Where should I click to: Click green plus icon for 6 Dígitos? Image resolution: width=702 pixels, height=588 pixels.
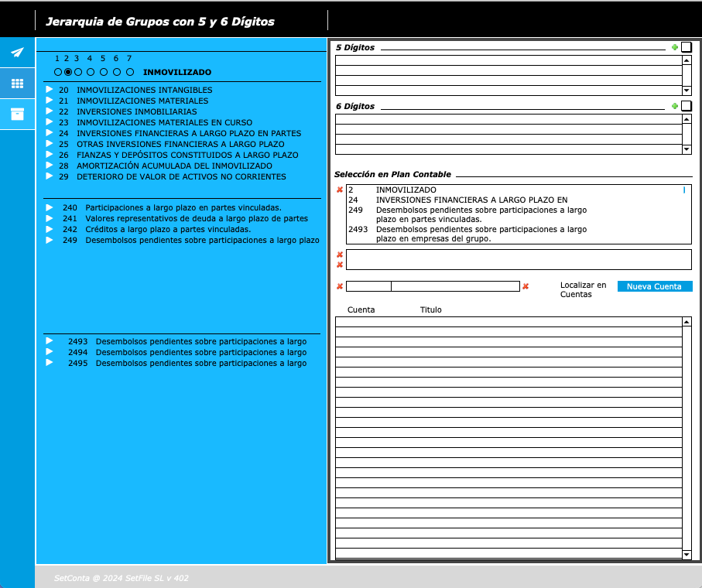(x=675, y=106)
